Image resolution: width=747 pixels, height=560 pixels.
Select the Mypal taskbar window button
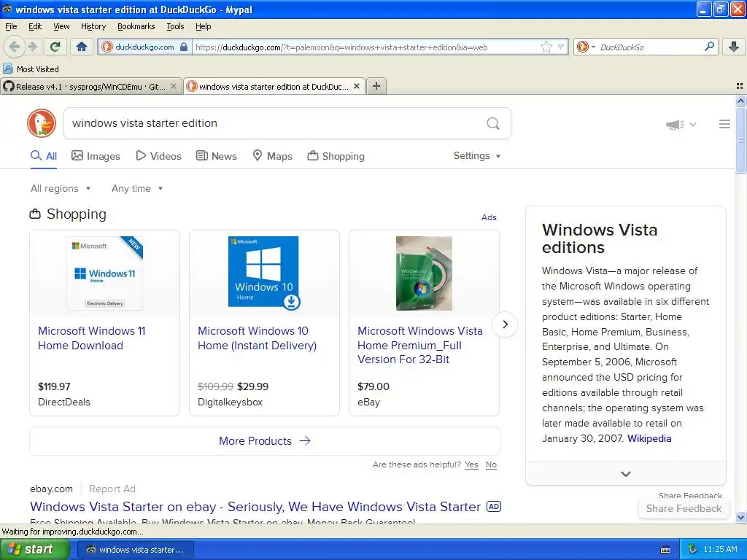coord(135,550)
